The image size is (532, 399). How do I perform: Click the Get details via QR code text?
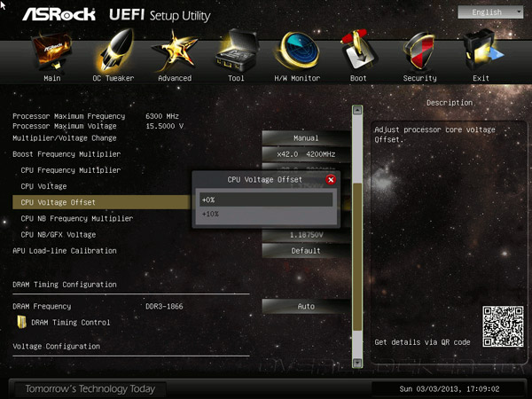point(422,342)
